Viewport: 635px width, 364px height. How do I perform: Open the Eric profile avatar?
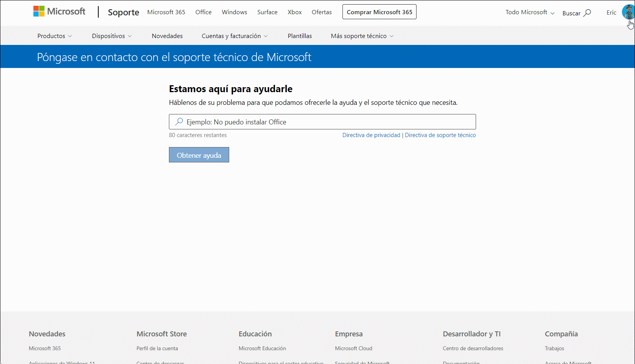pos(628,12)
